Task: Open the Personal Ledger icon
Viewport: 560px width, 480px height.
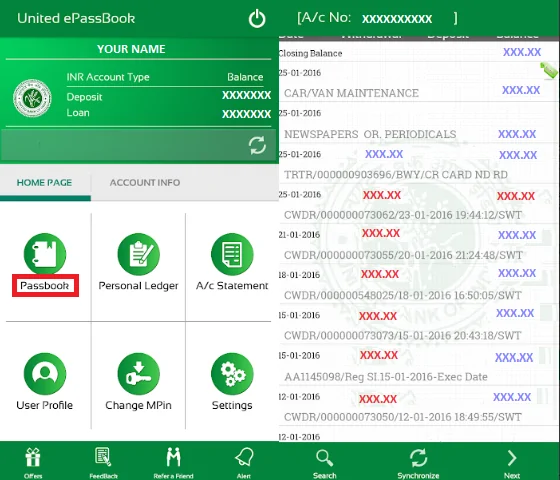Action: pyautogui.click(x=139, y=254)
